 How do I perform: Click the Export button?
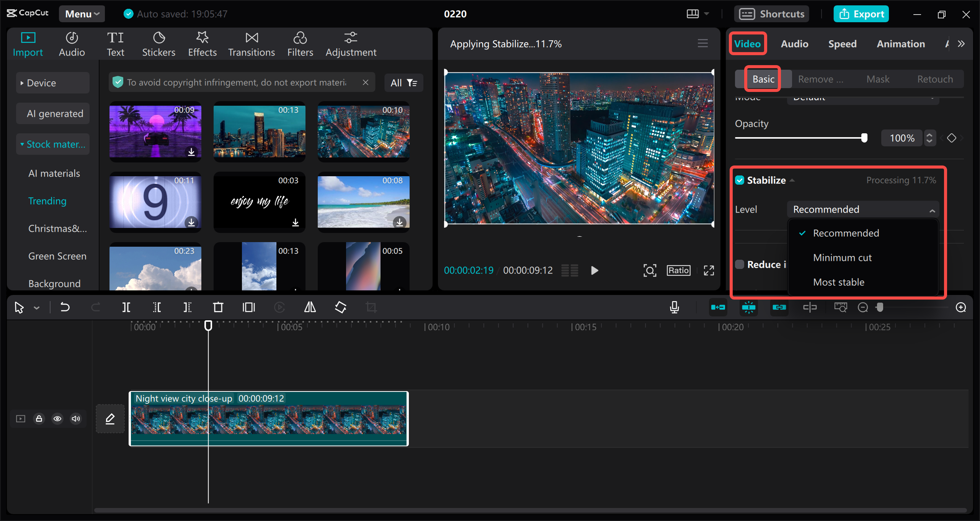point(861,13)
